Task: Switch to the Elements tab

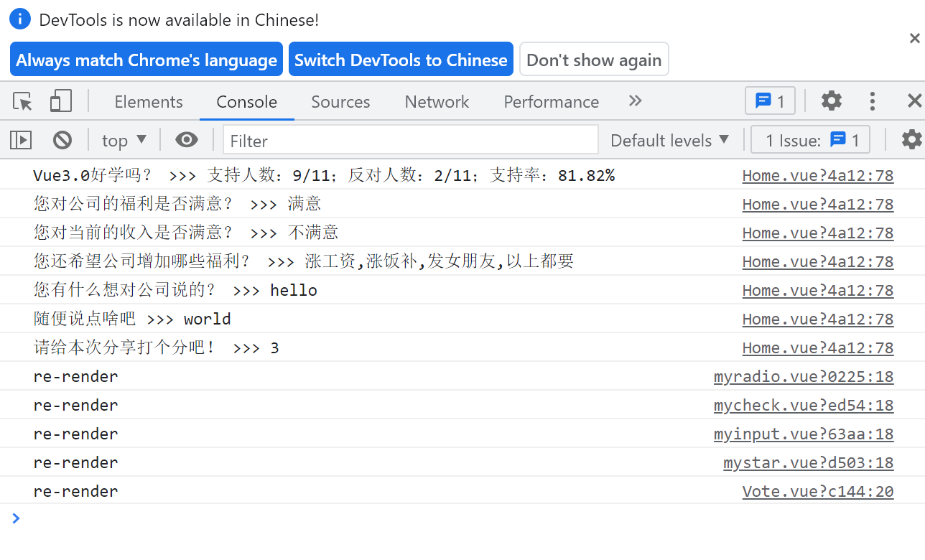Action: [149, 102]
